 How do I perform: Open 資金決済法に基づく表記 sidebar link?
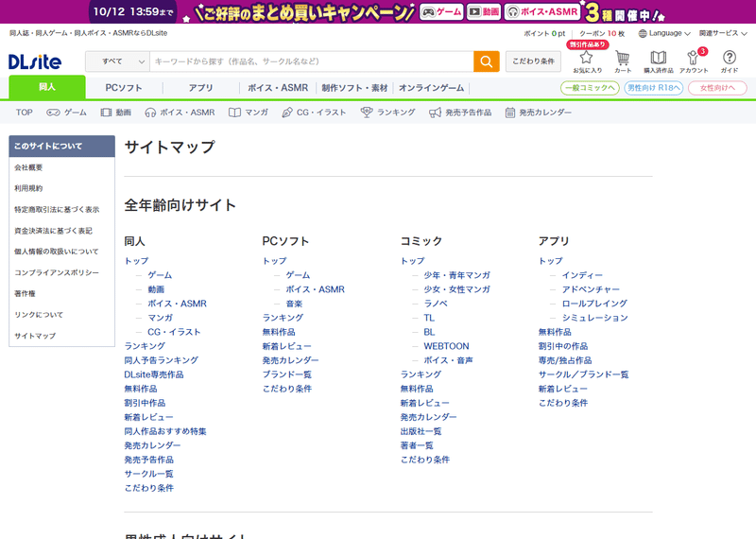53,231
